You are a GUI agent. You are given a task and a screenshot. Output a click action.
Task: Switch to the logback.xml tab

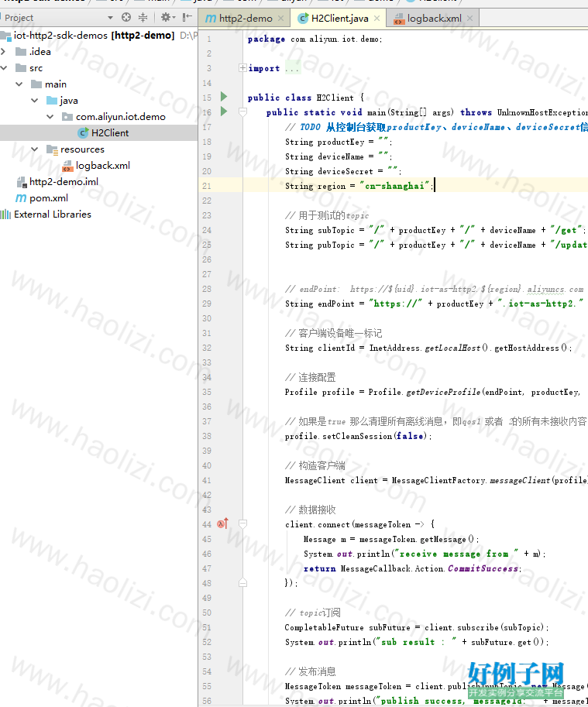click(x=435, y=19)
